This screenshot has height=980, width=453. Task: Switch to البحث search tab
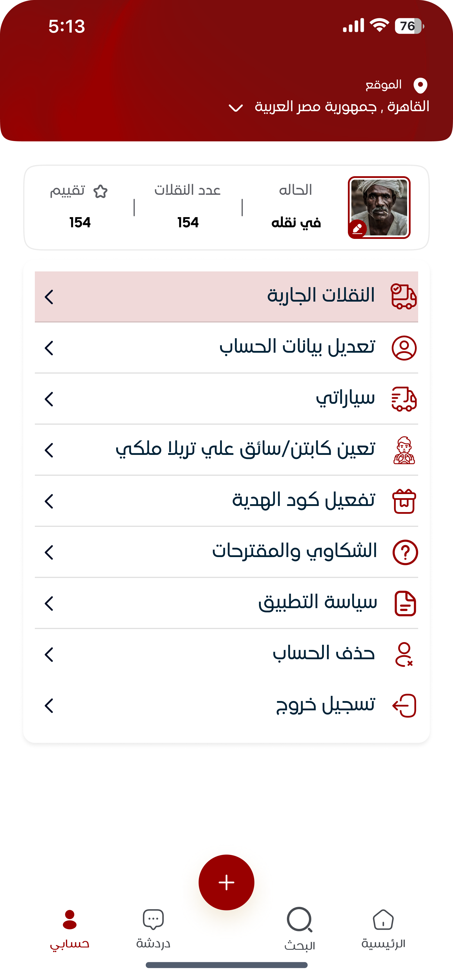click(x=300, y=928)
